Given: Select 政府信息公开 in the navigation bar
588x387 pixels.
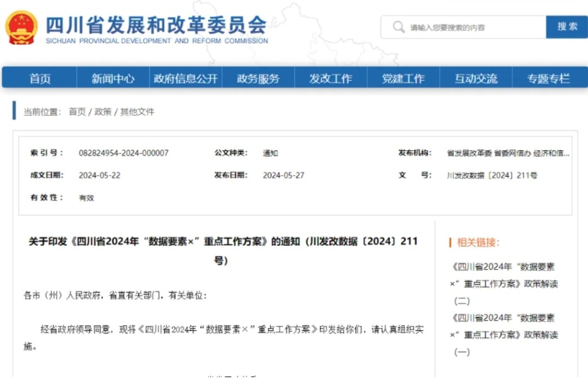Looking at the screenshot, I should (x=186, y=78).
